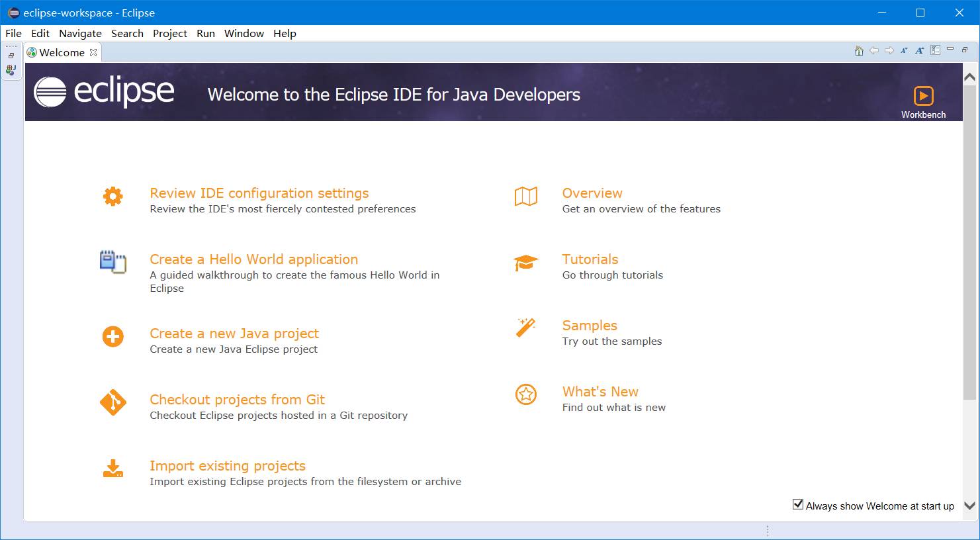The image size is (980, 540).
Task: Click the scrollbar down arrow
Action: point(970,506)
